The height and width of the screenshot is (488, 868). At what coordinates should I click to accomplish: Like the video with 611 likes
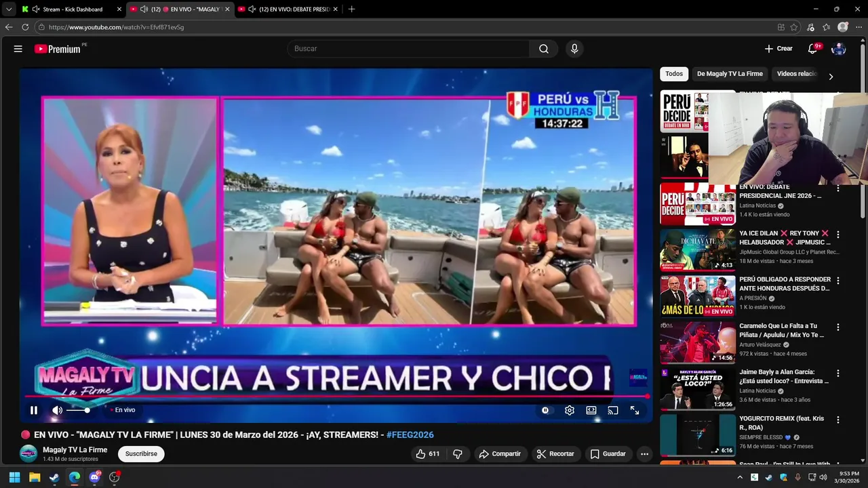(428, 454)
